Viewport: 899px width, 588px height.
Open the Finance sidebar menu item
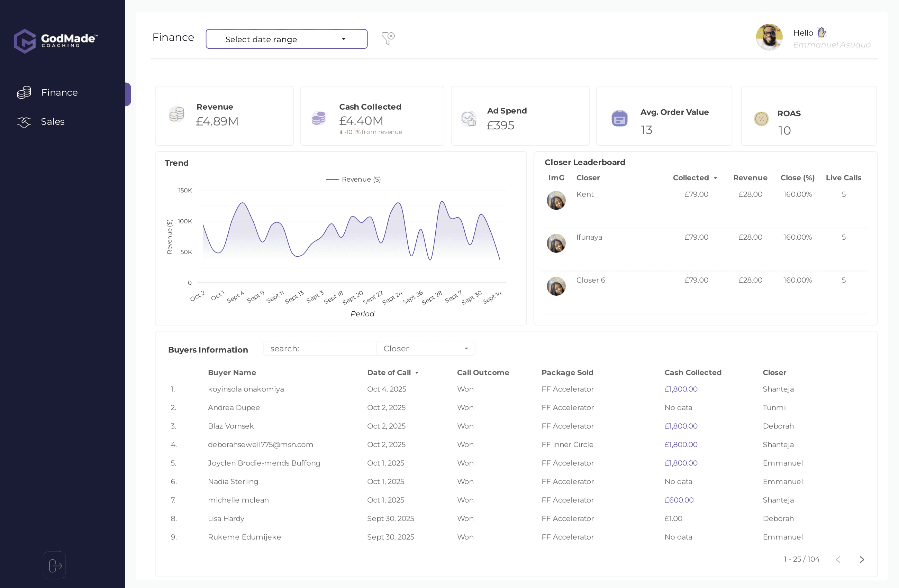[x=59, y=93]
